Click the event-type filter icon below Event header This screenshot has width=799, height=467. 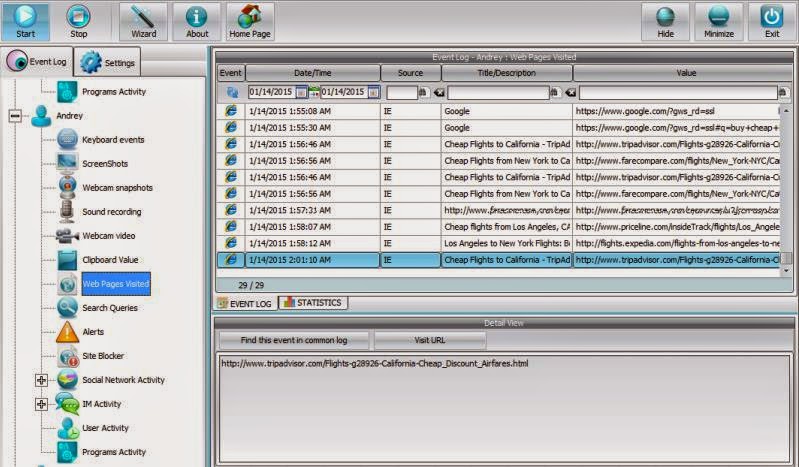click(x=232, y=92)
